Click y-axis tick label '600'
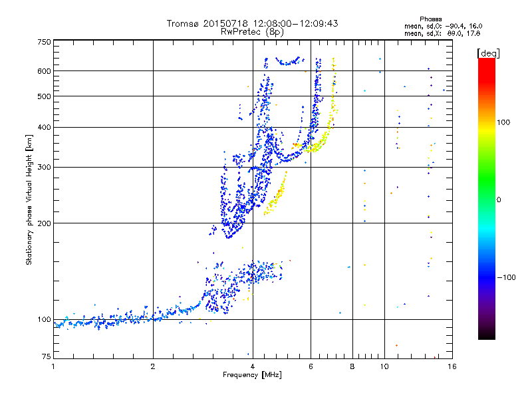532x399 pixels. coord(44,71)
